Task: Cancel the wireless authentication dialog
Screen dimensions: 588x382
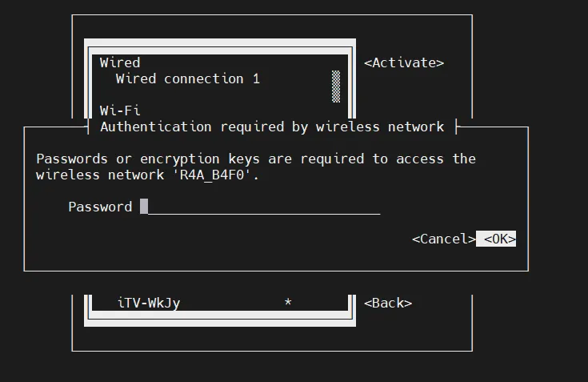Action: pyautogui.click(x=443, y=239)
